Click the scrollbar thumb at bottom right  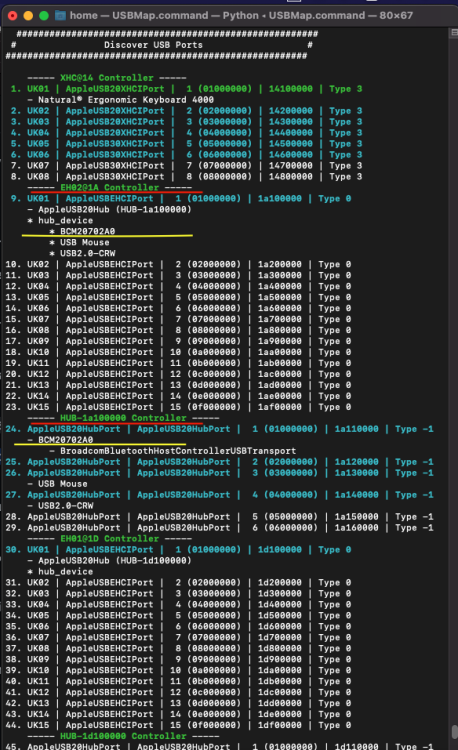point(454,733)
